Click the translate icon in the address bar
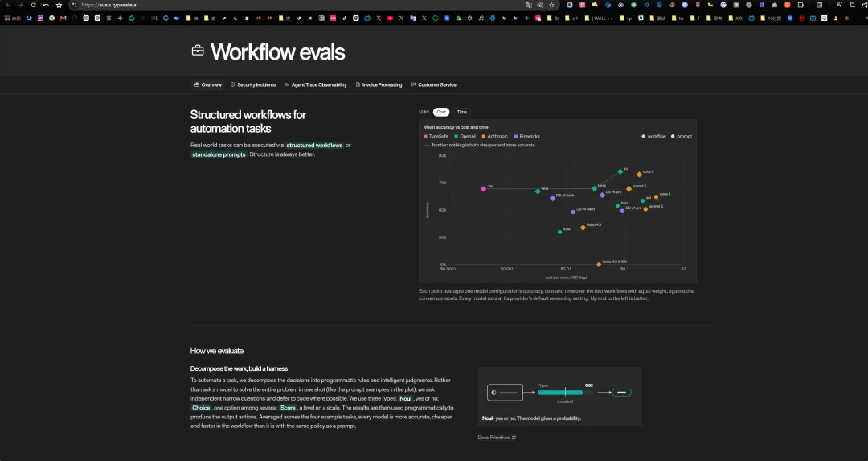 (x=529, y=5)
